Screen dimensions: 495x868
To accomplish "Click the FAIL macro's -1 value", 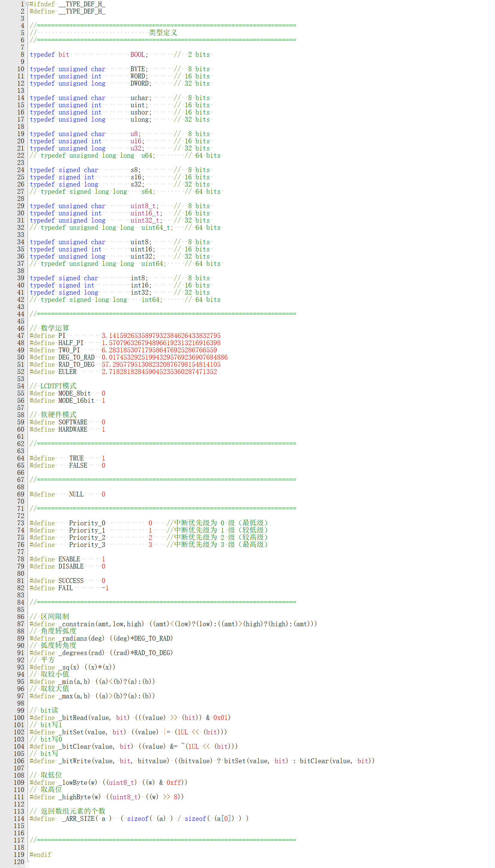I will coord(105,588).
